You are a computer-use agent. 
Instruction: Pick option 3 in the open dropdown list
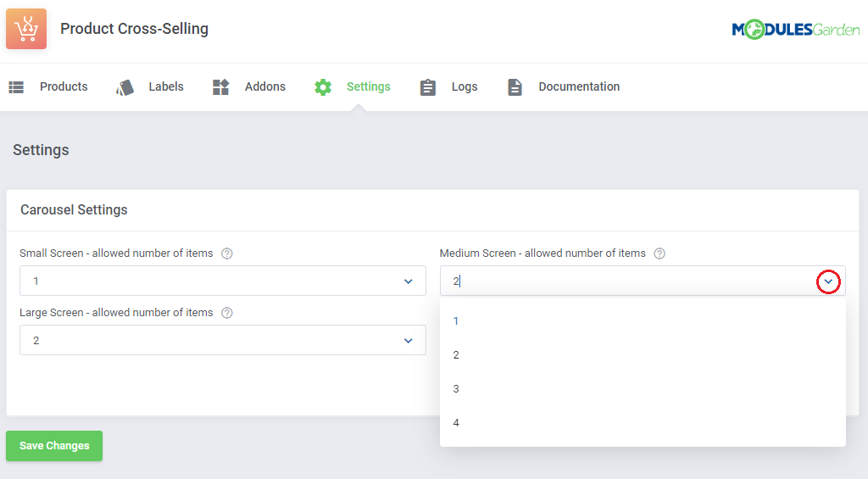[x=643, y=389]
